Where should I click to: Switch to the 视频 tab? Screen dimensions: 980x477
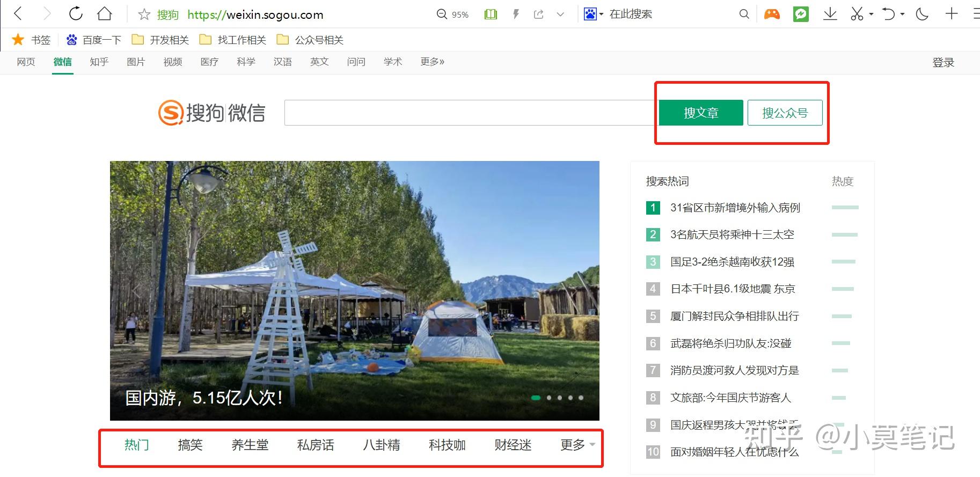click(173, 62)
